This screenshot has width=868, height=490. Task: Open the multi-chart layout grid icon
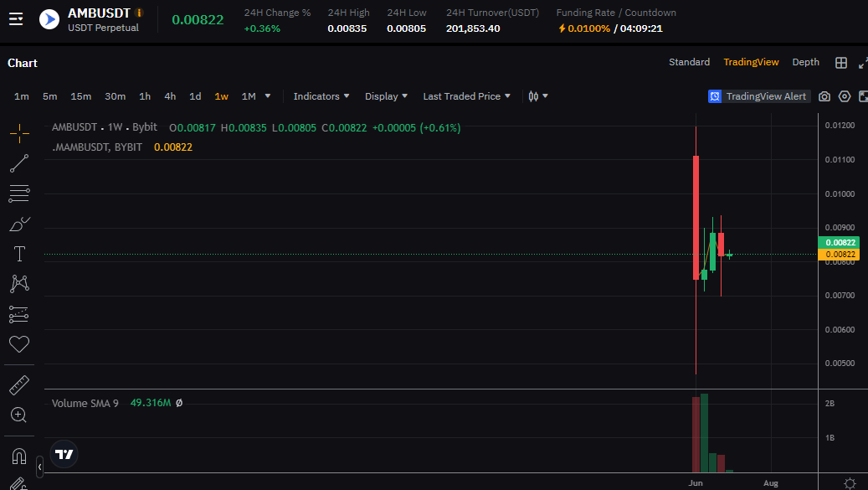pos(841,63)
